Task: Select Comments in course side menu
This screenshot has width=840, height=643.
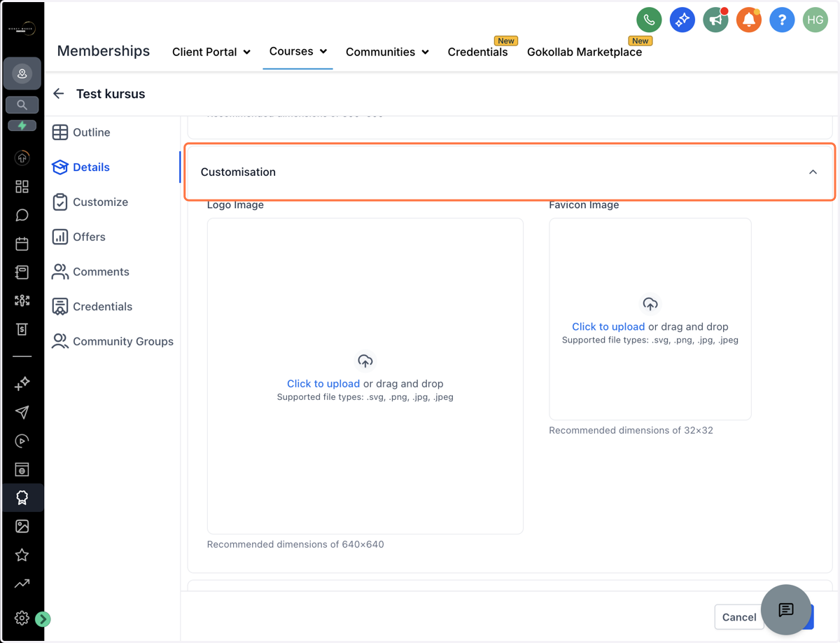Action: tap(91, 272)
